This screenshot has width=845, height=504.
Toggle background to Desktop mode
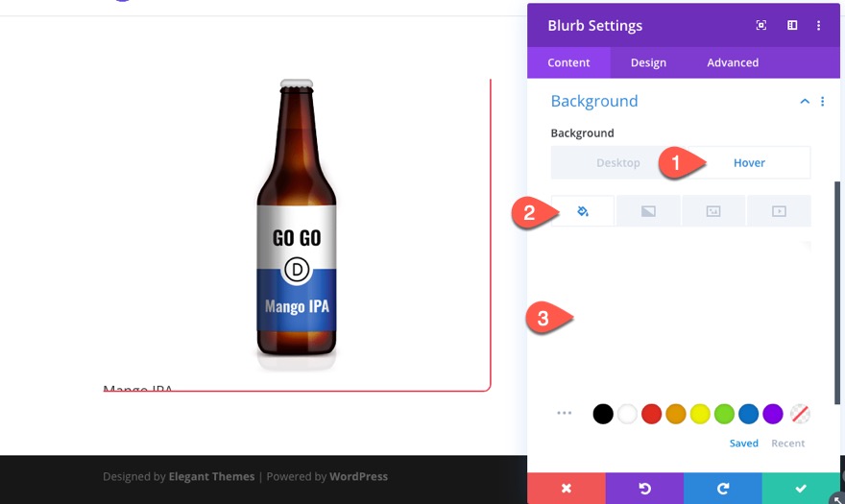click(617, 163)
